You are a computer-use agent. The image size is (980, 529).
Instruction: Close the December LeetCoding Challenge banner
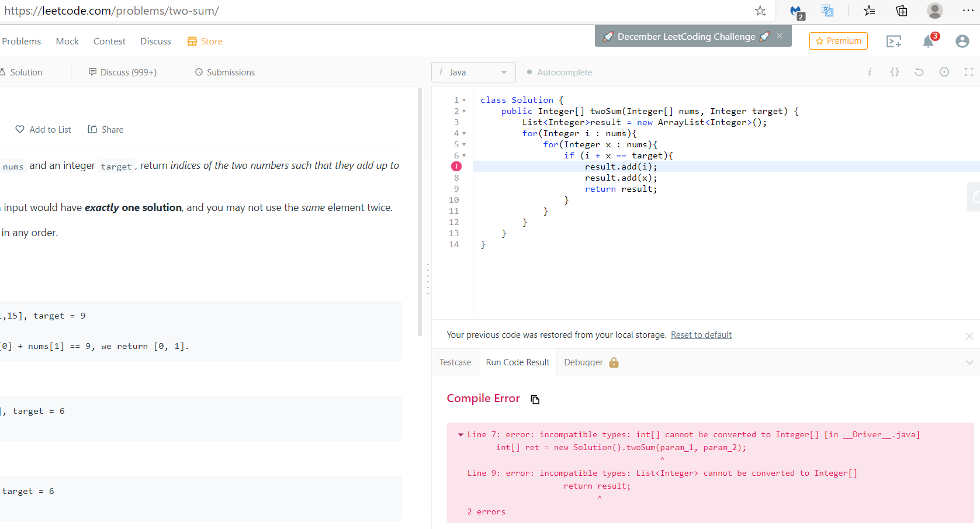point(780,36)
